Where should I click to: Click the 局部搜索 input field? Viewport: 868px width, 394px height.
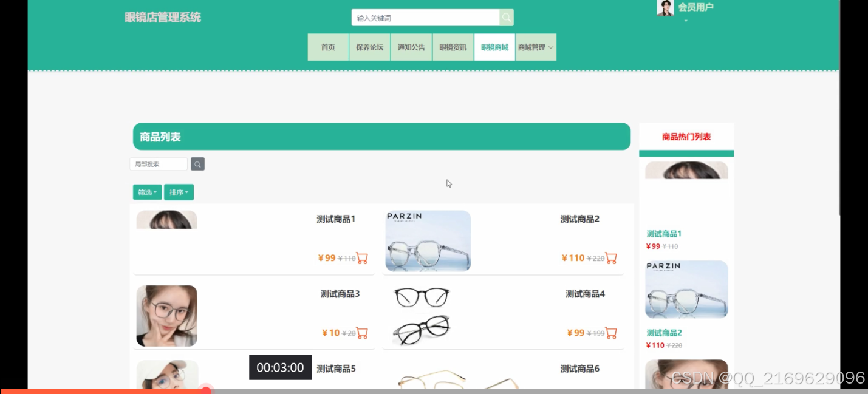click(159, 164)
